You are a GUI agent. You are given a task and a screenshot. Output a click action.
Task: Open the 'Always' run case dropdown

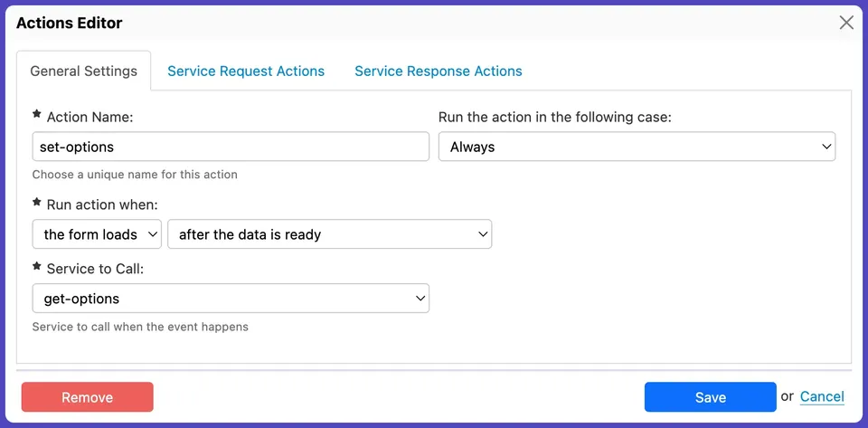pyautogui.click(x=637, y=147)
